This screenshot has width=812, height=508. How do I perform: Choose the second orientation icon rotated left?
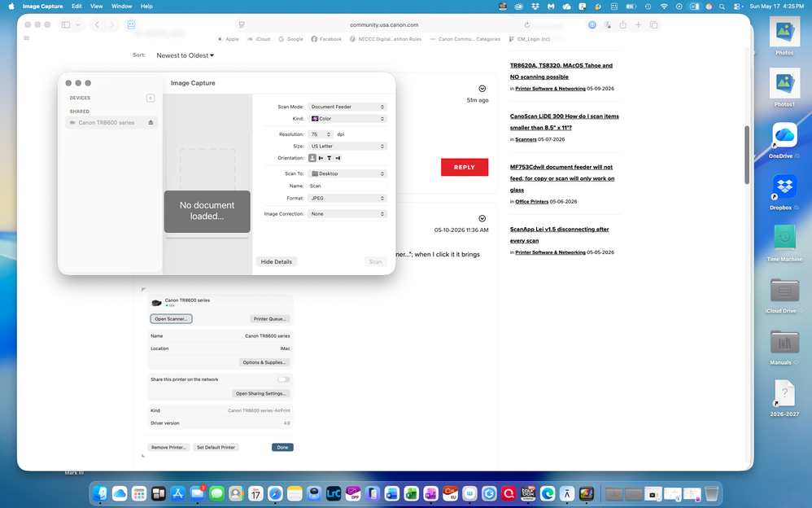[x=321, y=158]
